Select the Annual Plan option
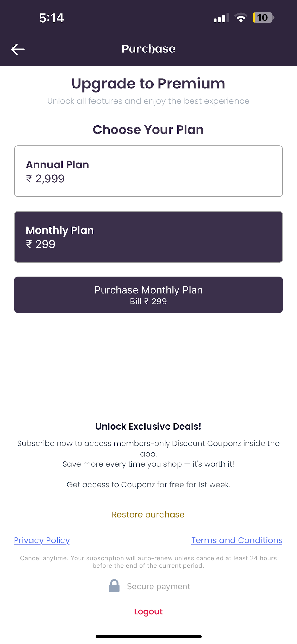This screenshot has width=297, height=644. (x=148, y=171)
